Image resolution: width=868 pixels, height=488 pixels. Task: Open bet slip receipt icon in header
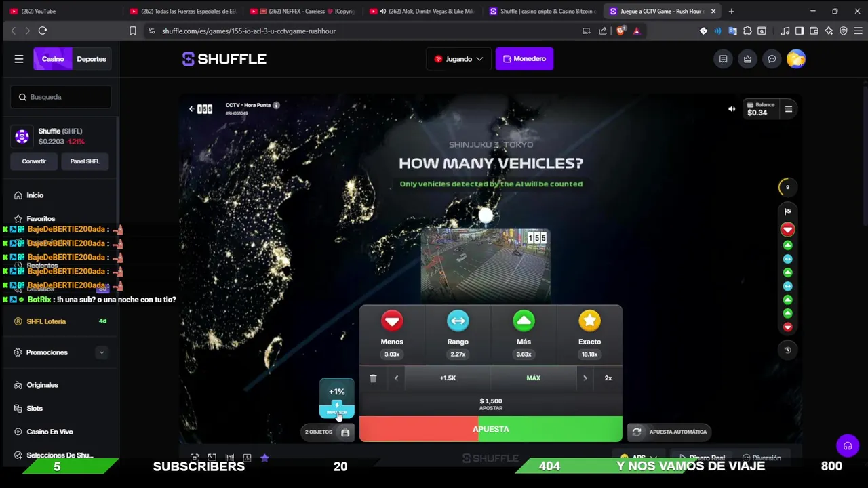(x=723, y=59)
